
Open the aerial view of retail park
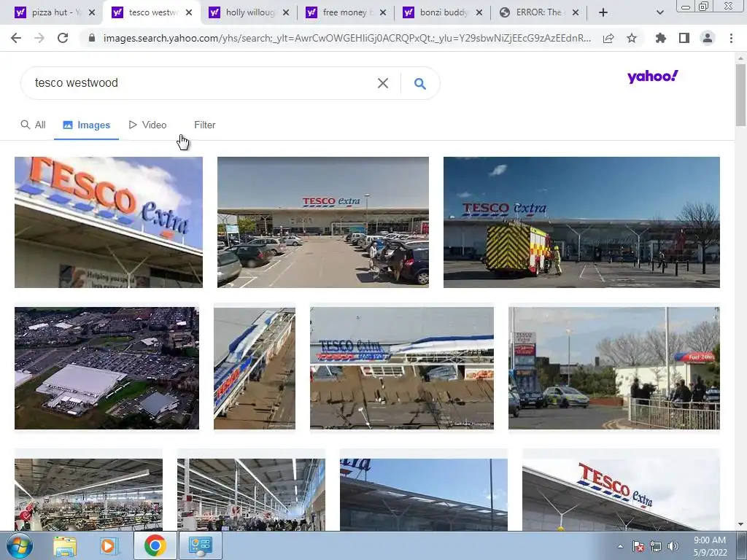coord(107,368)
